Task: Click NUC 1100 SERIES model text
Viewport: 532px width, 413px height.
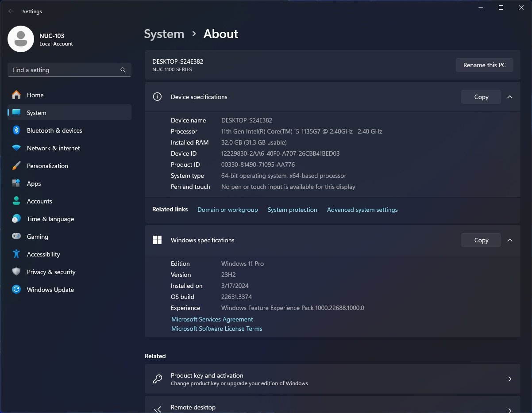Action: 172,69
